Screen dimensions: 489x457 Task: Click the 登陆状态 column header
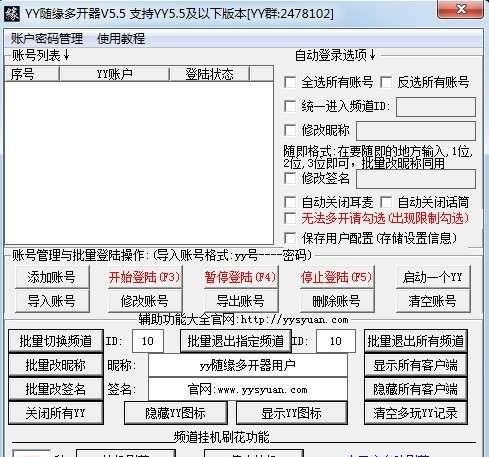pyautogui.click(x=209, y=74)
